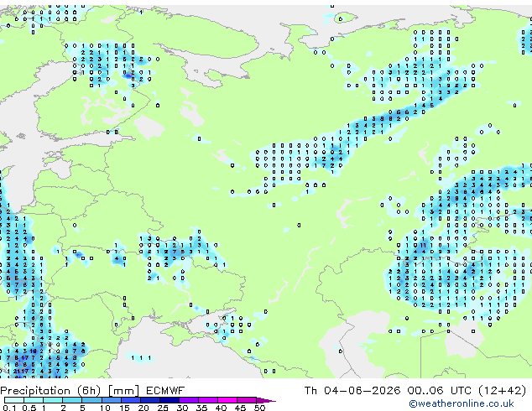Click the 40–45 mm magenta legend swatch
The image size is (532, 411).
tap(227, 400)
